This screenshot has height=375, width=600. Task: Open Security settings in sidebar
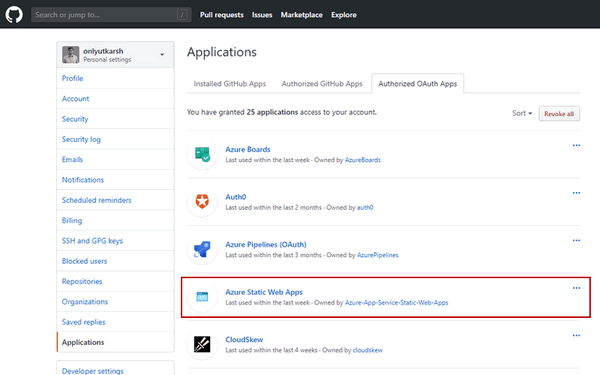[x=115, y=119]
